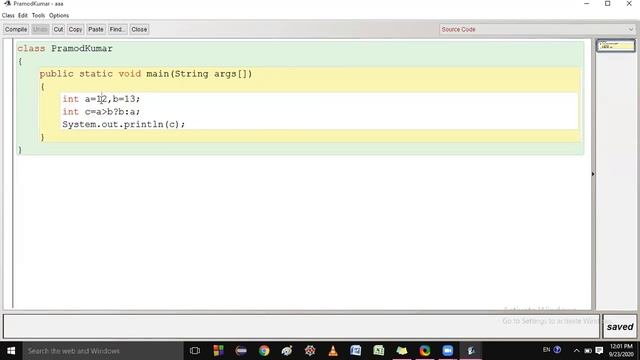Click the 'System.out.println(c);' statement

coord(123,124)
